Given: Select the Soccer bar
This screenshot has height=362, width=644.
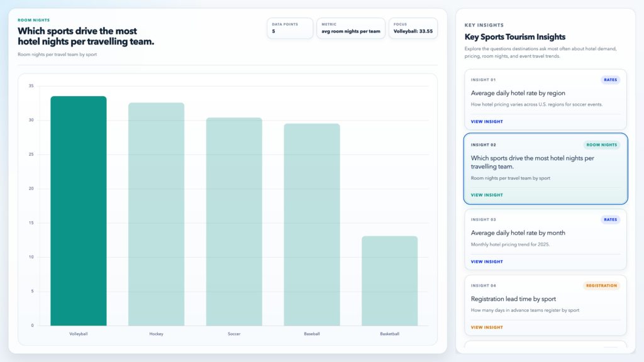Looking at the screenshot, I should (x=234, y=221).
